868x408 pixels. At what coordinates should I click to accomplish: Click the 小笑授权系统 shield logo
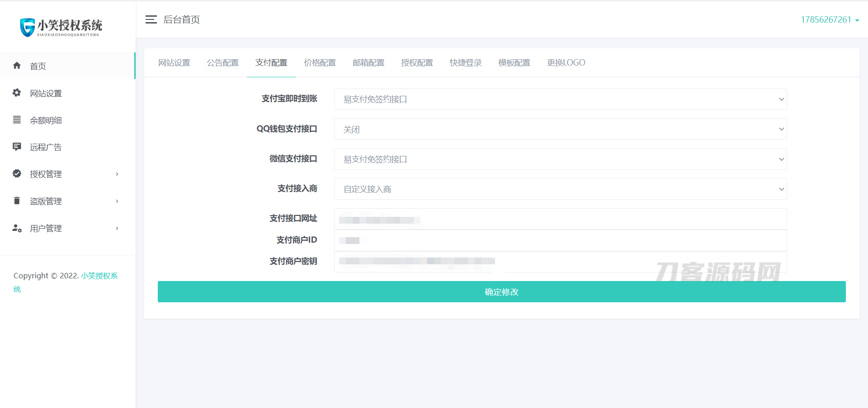pos(28,27)
